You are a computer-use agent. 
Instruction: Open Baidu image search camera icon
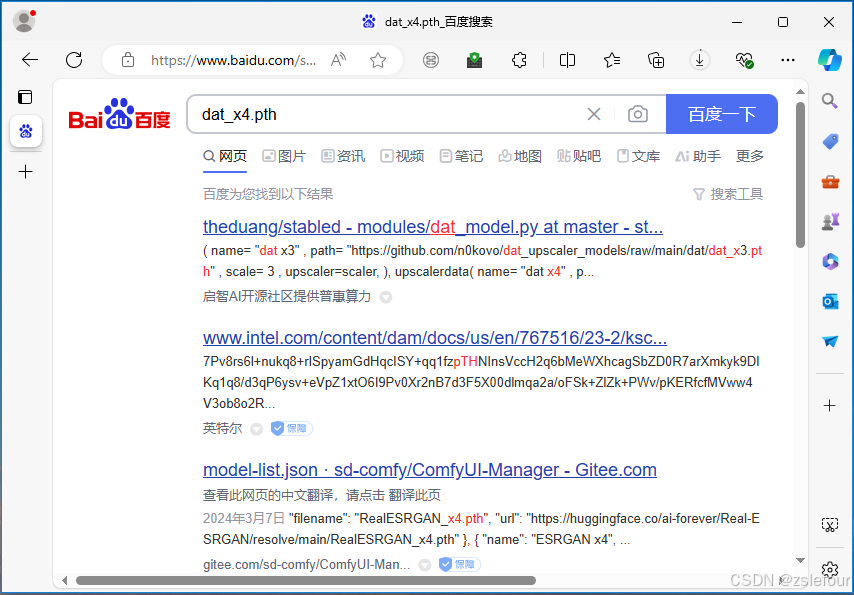[x=638, y=114]
